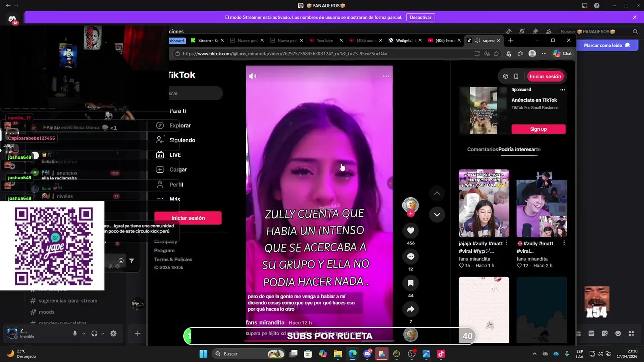This screenshot has height=362, width=644.
Task: Open Discord help question mark icon
Action: 597,6
